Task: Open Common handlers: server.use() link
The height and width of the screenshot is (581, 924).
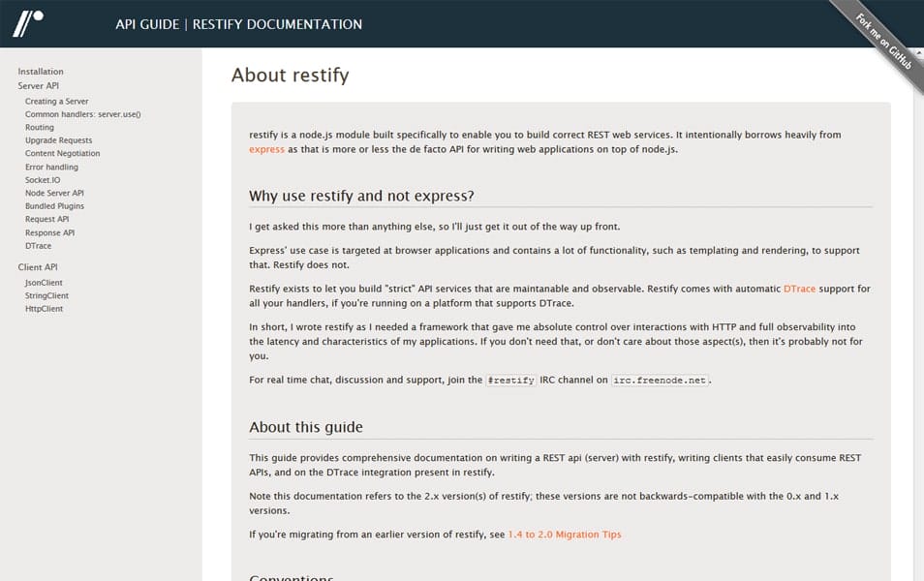Action: (83, 114)
